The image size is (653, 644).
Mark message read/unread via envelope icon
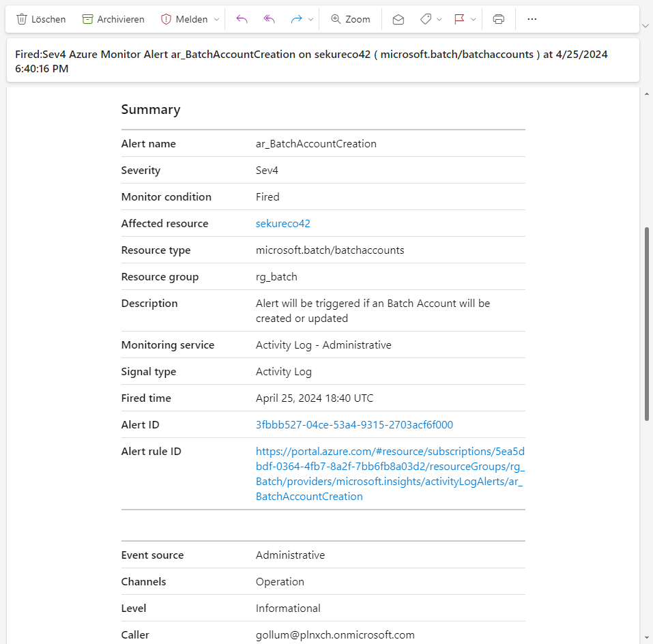click(x=398, y=19)
